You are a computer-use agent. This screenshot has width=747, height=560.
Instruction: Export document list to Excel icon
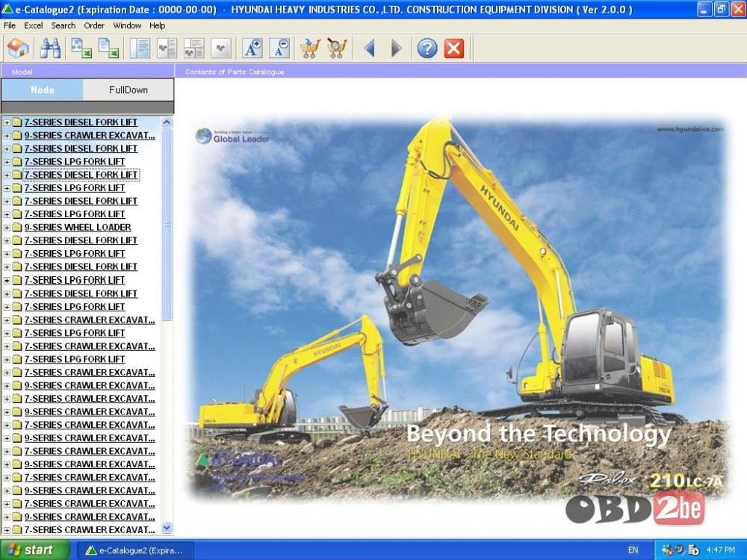[x=108, y=48]
